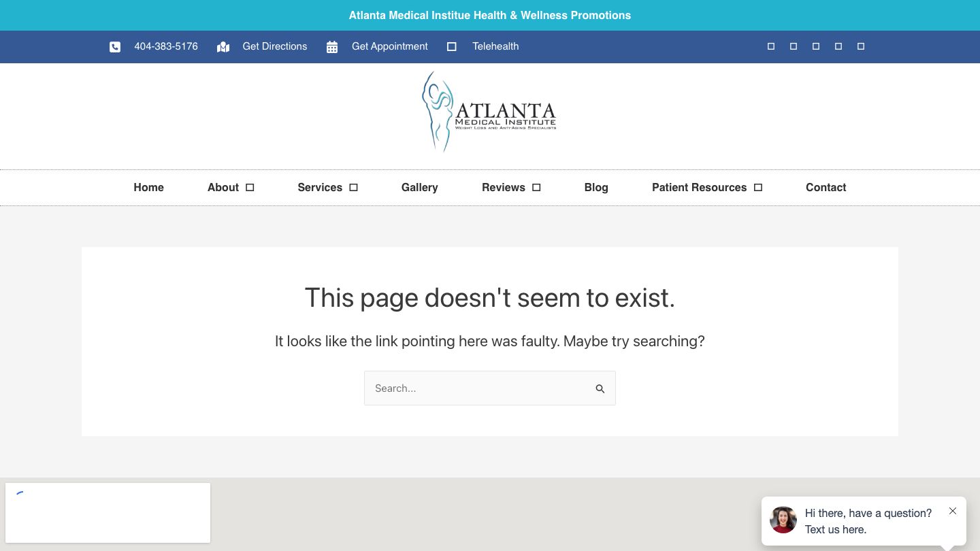
Task: Click the calendar icon beside Get Appointment
Action: pos(331,46)
